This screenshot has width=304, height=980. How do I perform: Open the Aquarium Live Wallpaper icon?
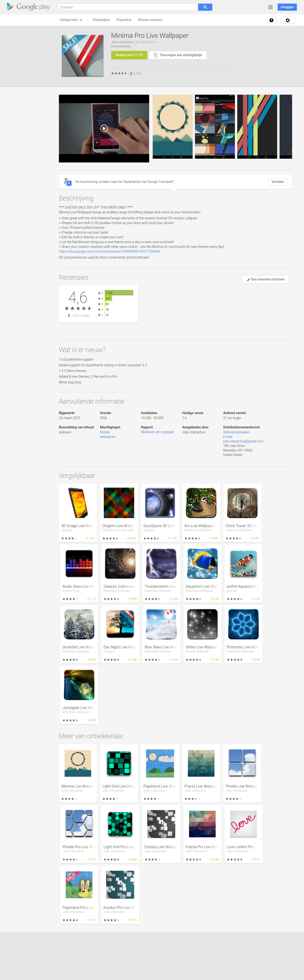(x=202, y=563)
